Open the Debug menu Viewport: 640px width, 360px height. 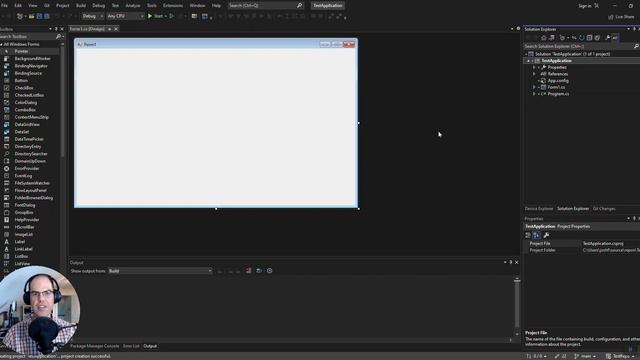[98, 6]
